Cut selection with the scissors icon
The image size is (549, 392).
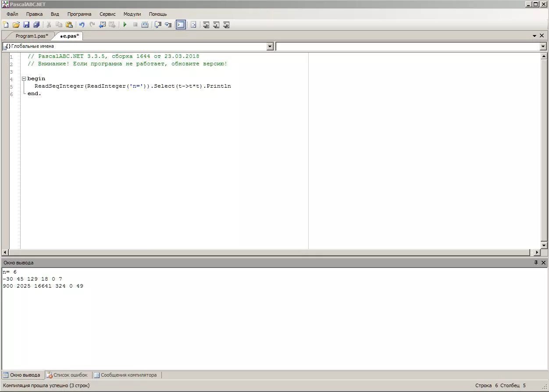tap(49, 25)
